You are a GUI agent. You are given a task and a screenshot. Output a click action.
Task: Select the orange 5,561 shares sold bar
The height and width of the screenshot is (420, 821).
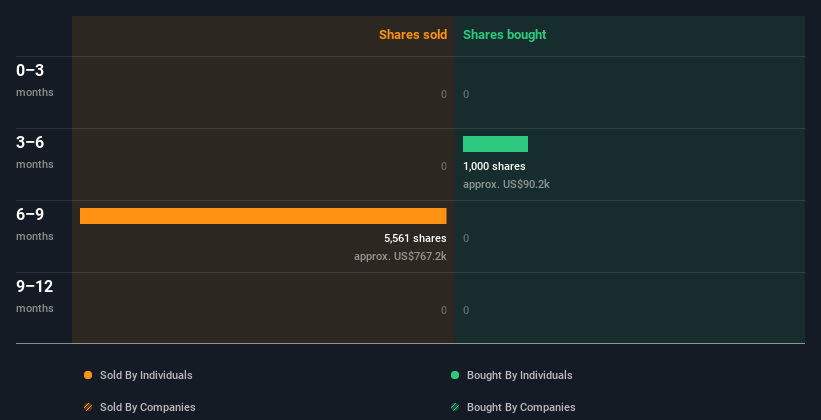click(263, 216)
